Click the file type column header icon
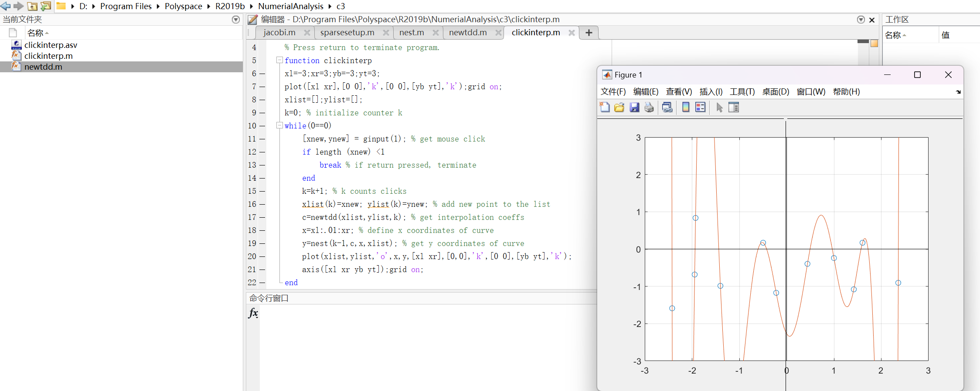The height and width of the screenshot is (391, 980). tap(13, 33)
